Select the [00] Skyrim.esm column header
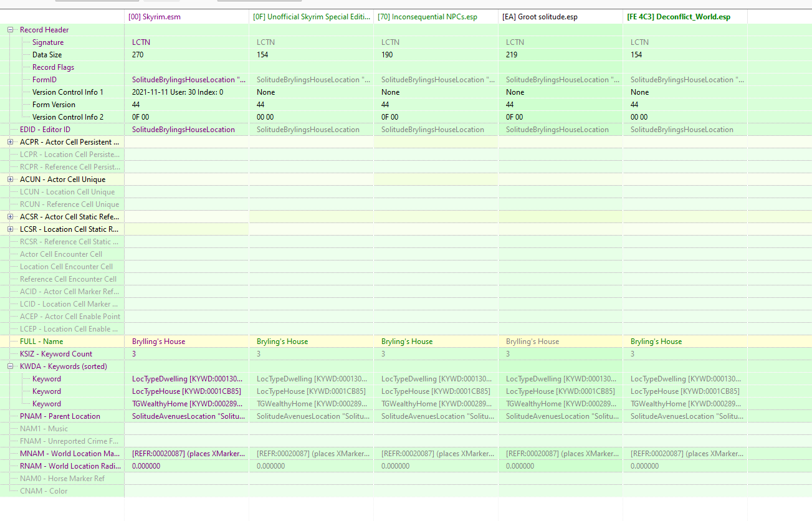The width and height of the screenshot is (812, 521). point(187,17)
